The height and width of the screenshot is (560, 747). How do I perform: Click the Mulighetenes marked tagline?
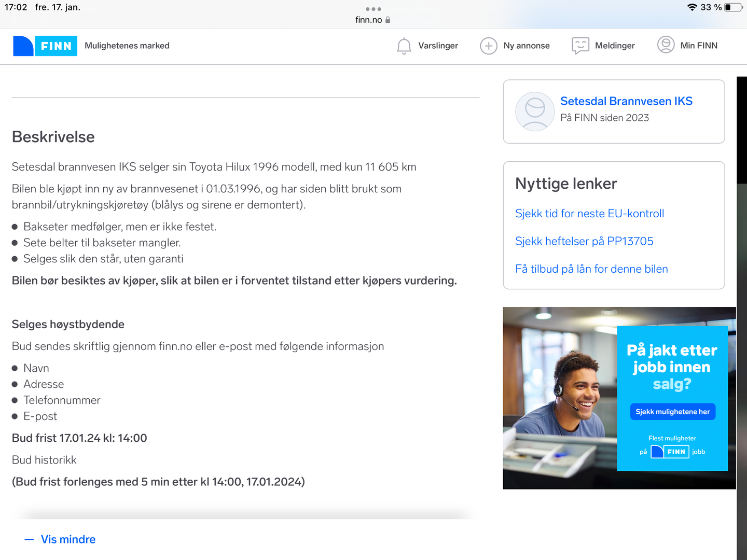tap(127, 46)
